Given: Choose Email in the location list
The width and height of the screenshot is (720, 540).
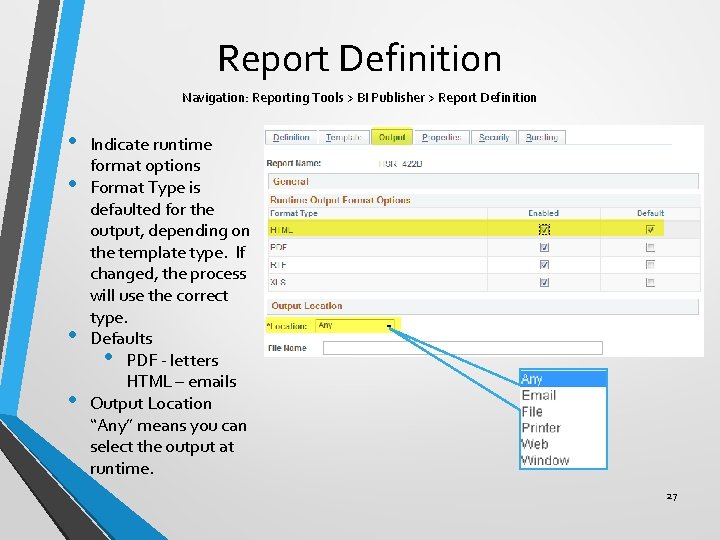Looking at the screenshot, I should (563, 395).
